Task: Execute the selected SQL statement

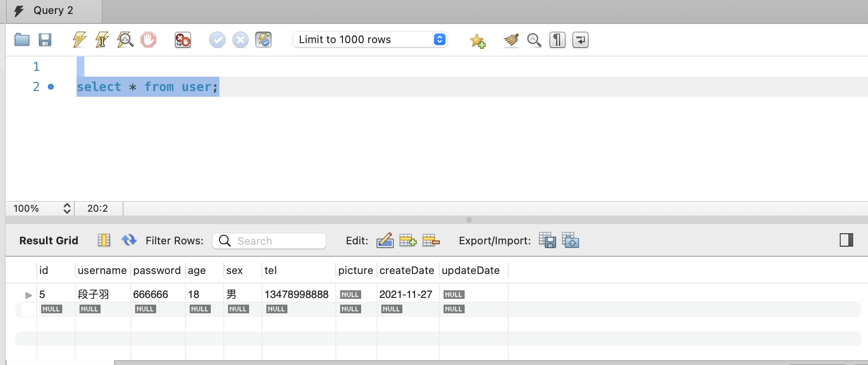Action: tap(80, 40)
